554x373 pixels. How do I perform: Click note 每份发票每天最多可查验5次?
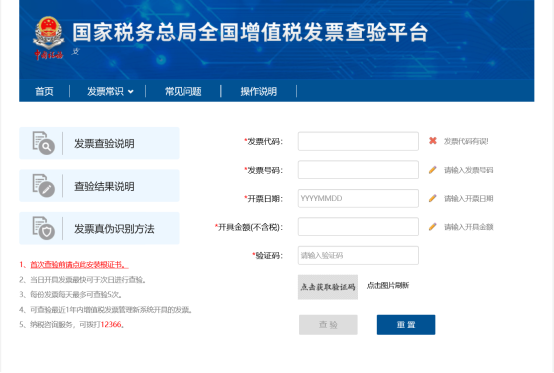click(76, 295)
